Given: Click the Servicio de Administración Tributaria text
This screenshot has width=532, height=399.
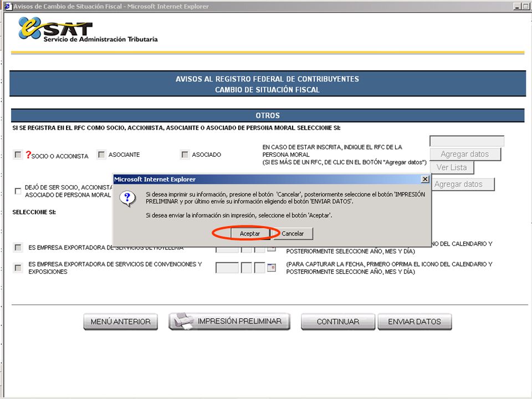Looking at the screenshot, I should pos(100,39).
